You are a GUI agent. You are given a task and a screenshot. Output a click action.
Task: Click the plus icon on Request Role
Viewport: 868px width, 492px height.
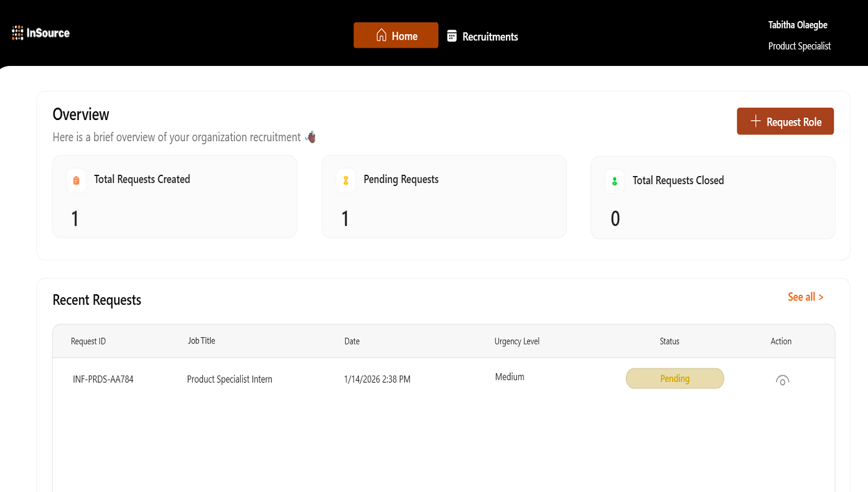click(x=755, y=121)
